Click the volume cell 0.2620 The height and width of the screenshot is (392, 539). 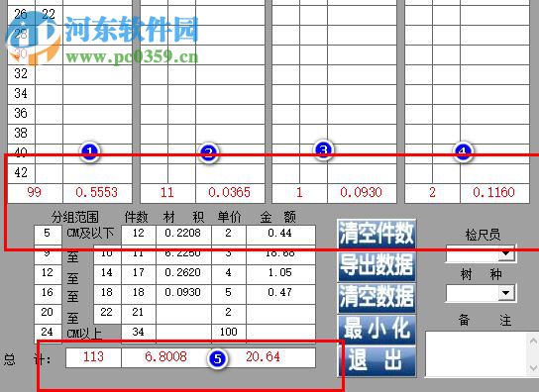point(183,274)
